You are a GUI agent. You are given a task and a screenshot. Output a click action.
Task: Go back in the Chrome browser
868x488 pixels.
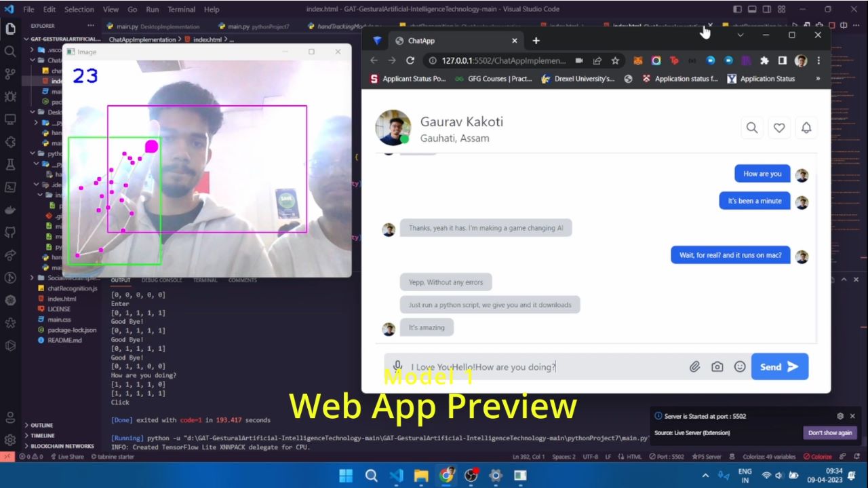pyautogui.click(x=374, y=60)
